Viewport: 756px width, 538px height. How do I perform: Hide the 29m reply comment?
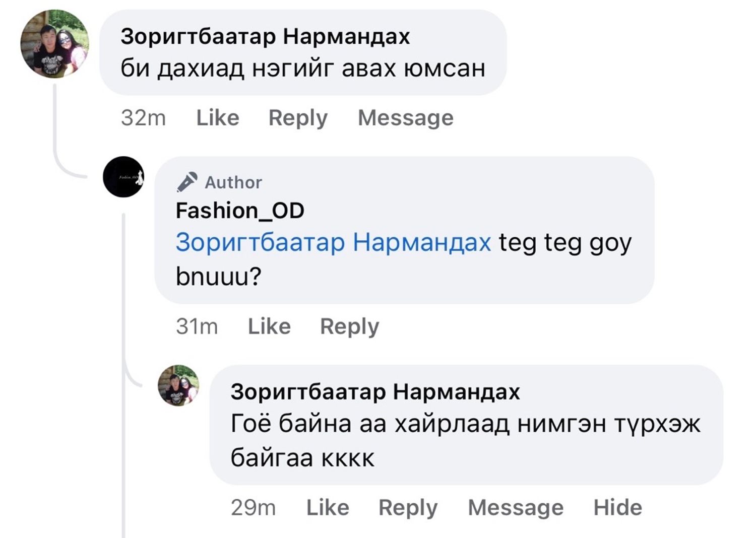617,507
